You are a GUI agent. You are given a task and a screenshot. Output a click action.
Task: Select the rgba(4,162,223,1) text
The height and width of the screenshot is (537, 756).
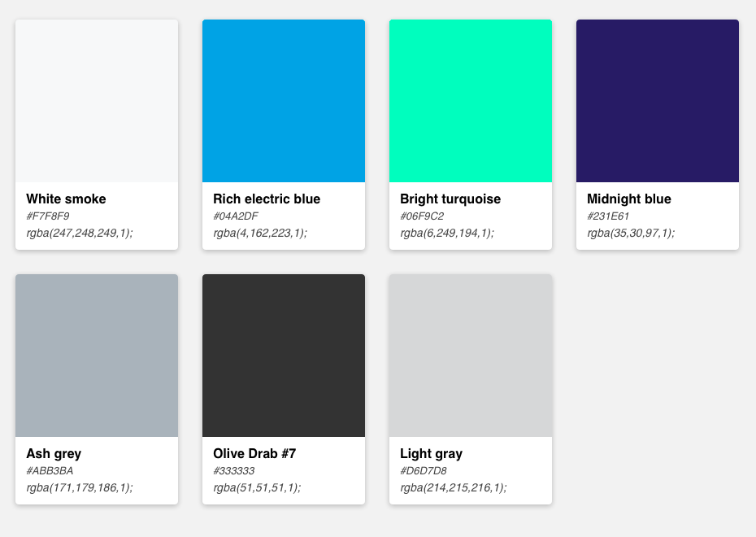[x=260, y=233]
